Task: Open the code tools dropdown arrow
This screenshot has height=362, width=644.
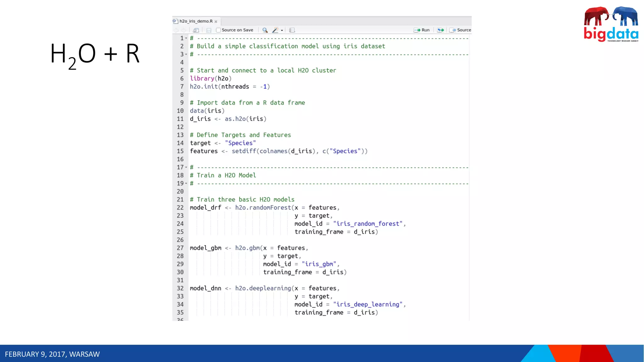Action: pos(282,30)
